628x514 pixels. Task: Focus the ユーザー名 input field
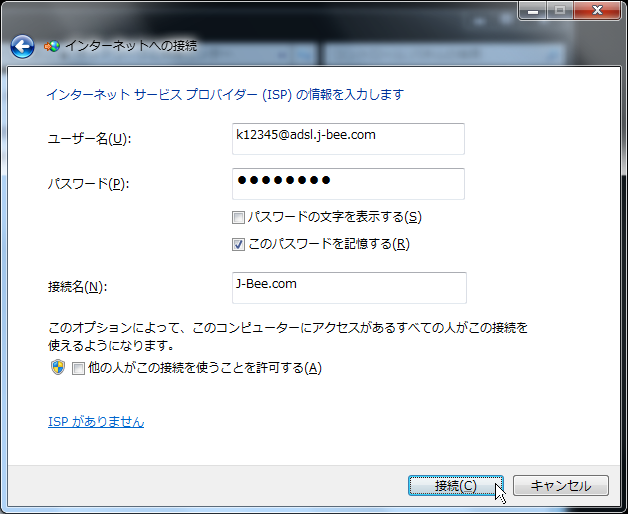pos(348,139)
